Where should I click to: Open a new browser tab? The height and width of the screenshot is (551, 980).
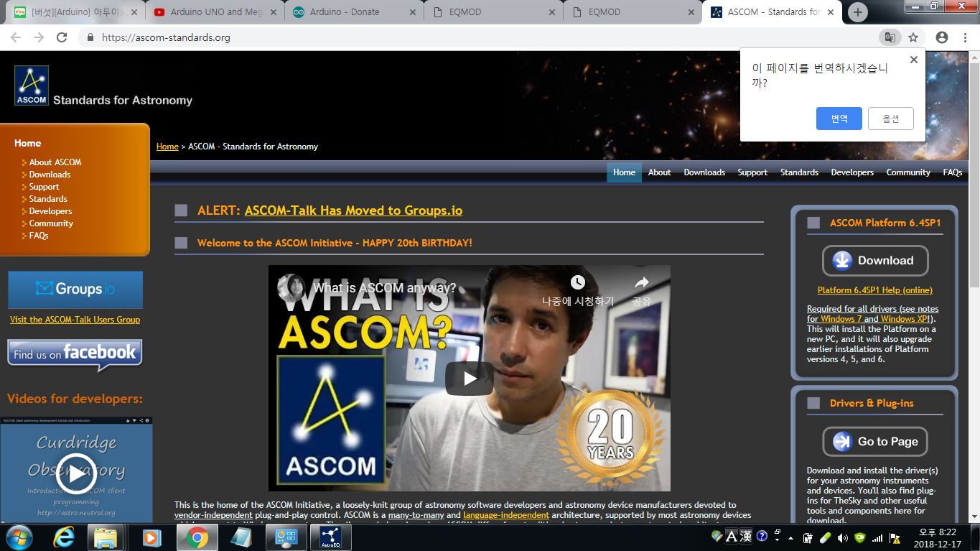click(x=857, y=12)
